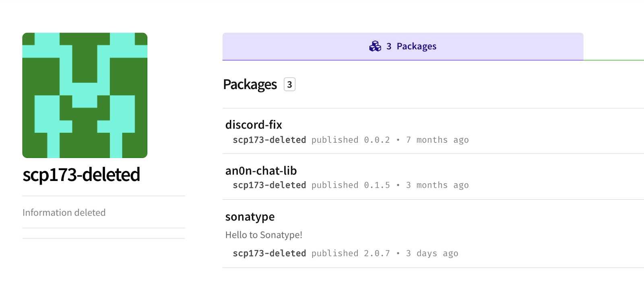This screenshot has height=291, width=644.
Task: Click the packages cubes icon in tab
Action: (x=375, y=46)
